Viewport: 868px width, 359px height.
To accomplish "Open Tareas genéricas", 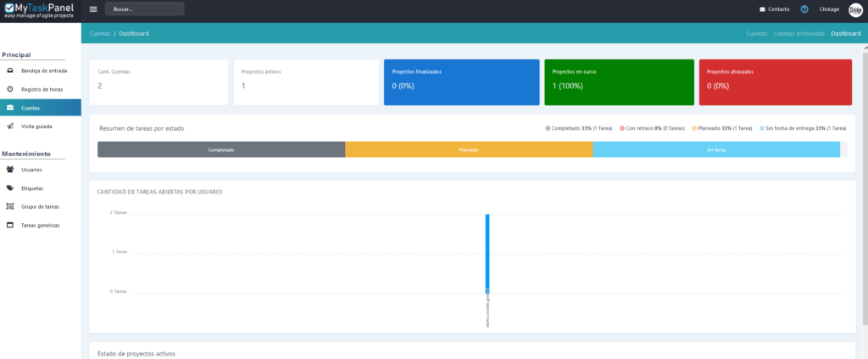I will point(41,226).
